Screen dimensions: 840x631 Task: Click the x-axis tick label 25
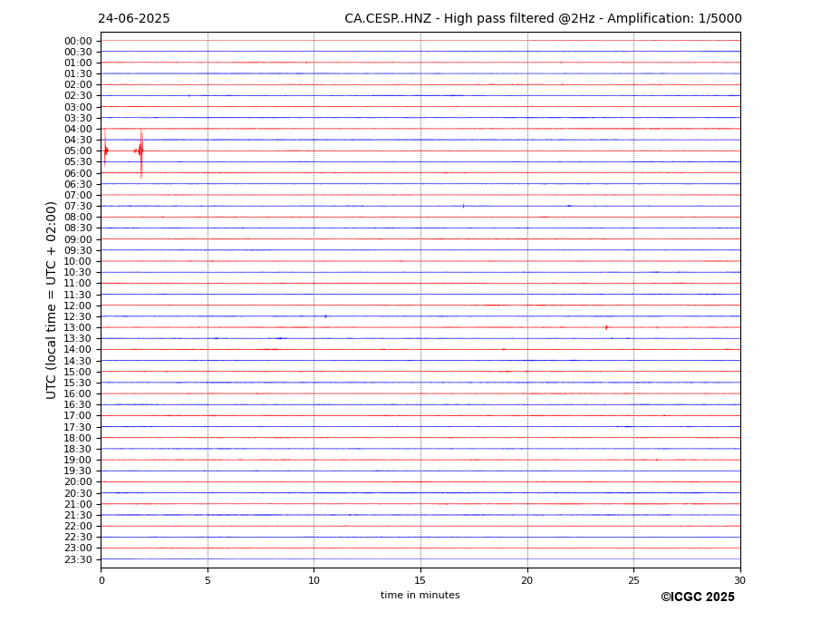click(633, 580)
